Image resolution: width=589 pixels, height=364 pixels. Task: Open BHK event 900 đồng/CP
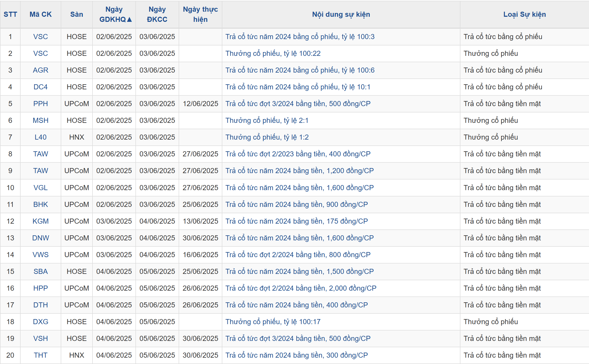click(x=297, y=204)
